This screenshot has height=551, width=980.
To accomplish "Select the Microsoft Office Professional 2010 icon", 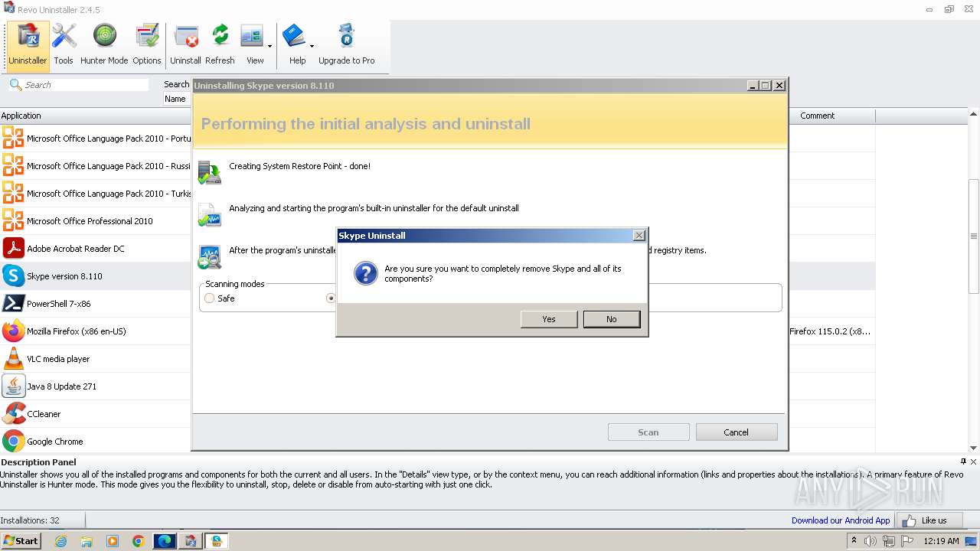I will pos(13,220).
